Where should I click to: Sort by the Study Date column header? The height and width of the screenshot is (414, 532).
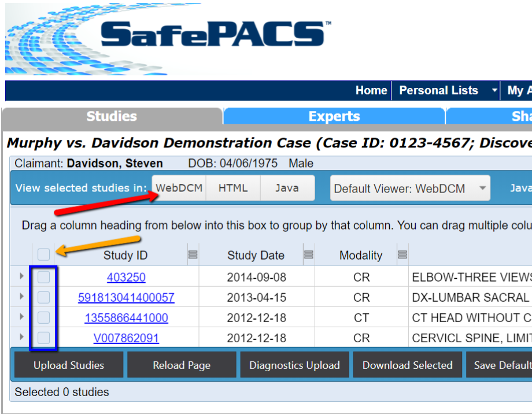[256, 255]
